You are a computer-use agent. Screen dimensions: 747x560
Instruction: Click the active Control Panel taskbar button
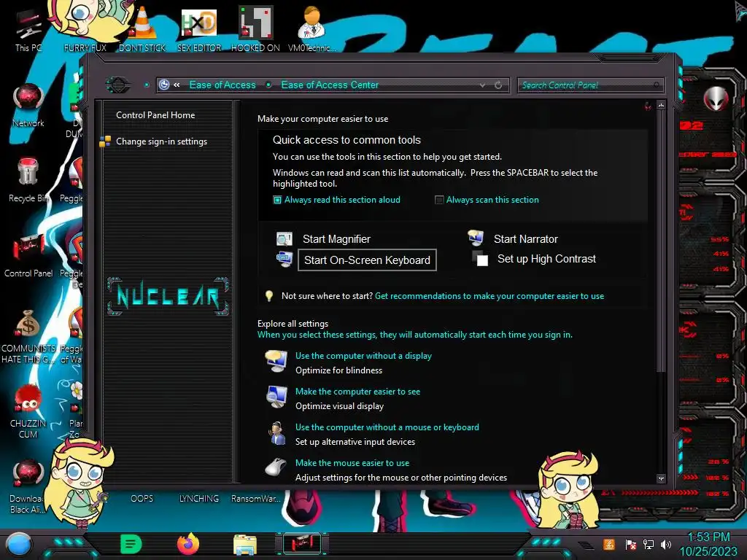point(302,544)
